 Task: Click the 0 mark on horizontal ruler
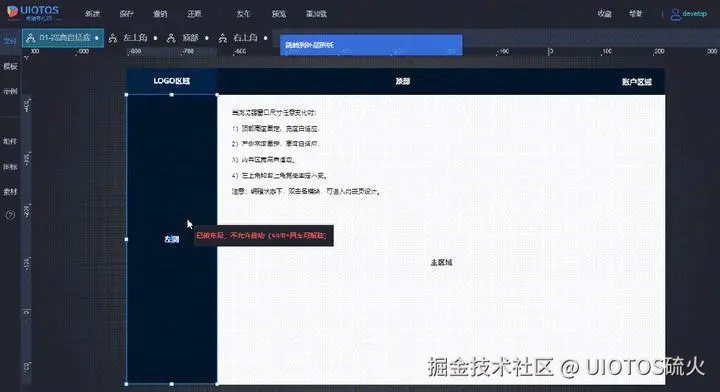[x=551, y=51]
